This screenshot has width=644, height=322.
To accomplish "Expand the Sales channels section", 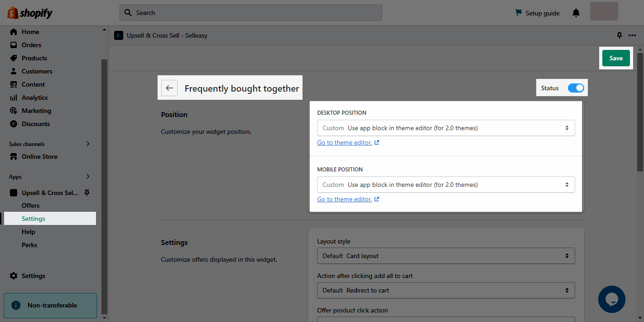I will click(x=88, y=144).
